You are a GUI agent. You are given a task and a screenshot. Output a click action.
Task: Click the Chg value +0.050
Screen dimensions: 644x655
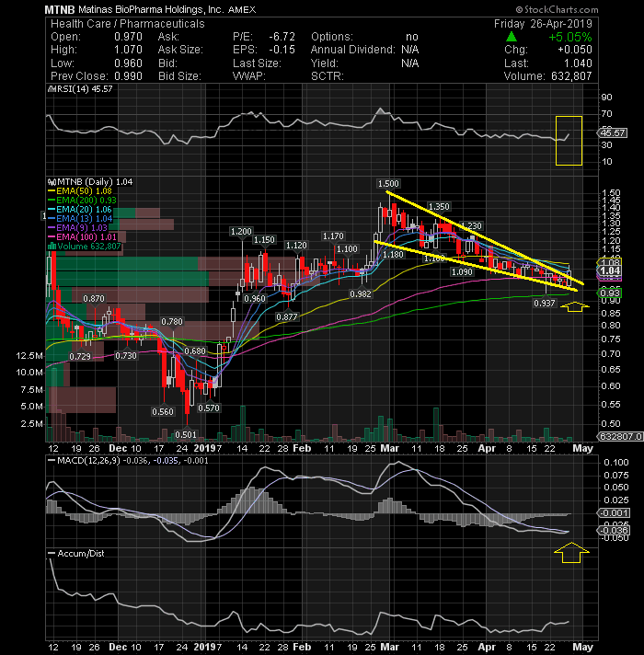pos(575,50)
